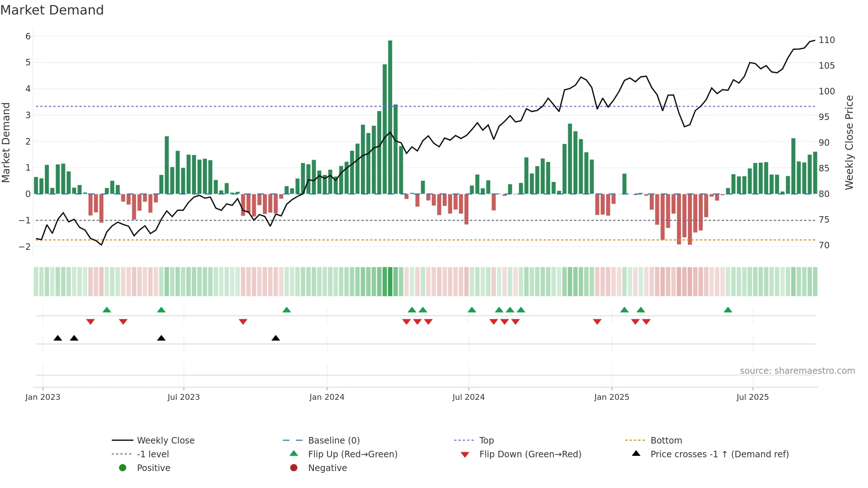Click the Market Demand chart title
Viewport: 868px width, 488px height.
52,10
